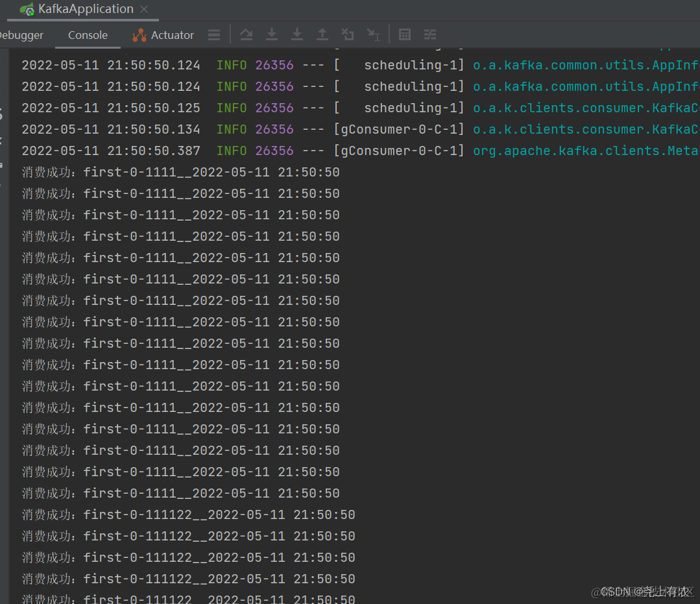Click the Step Over debug icon
The image size is (700, 604).
[x=246, y=34]
